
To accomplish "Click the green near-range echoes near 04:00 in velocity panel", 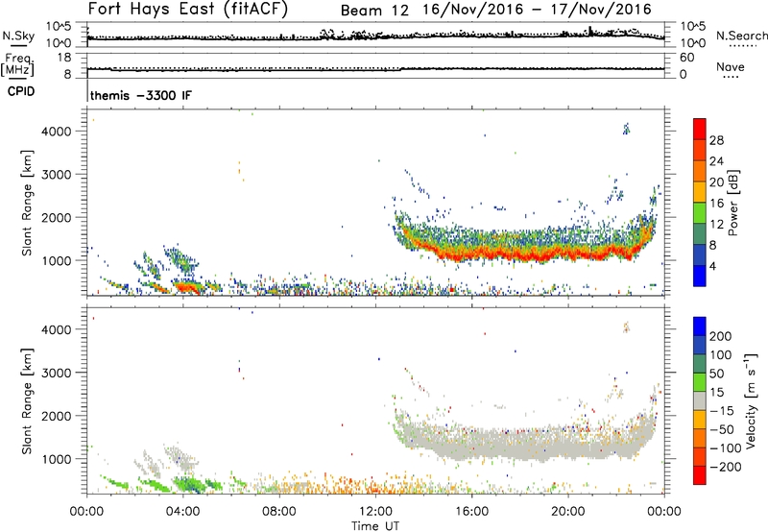I will click(188, 485).
